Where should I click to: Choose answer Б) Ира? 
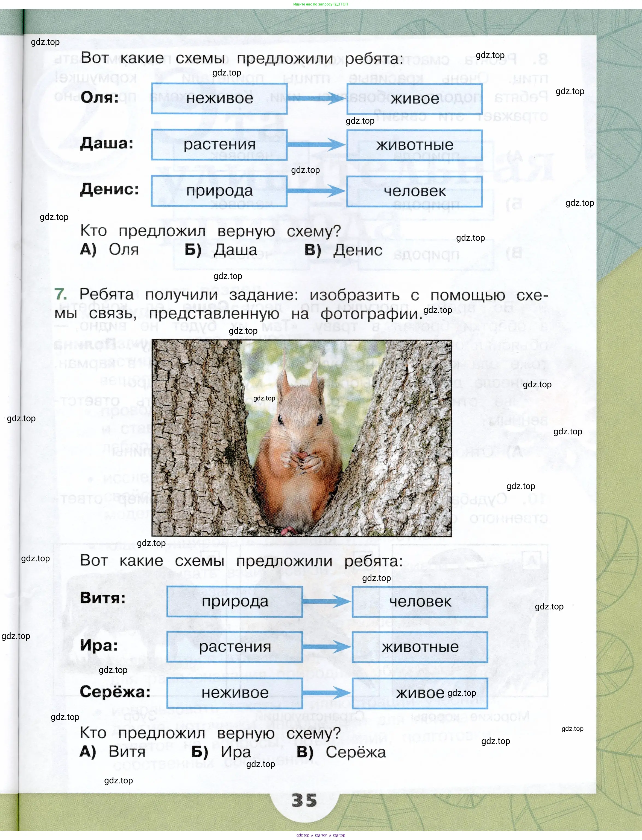[x=222, y=752]
